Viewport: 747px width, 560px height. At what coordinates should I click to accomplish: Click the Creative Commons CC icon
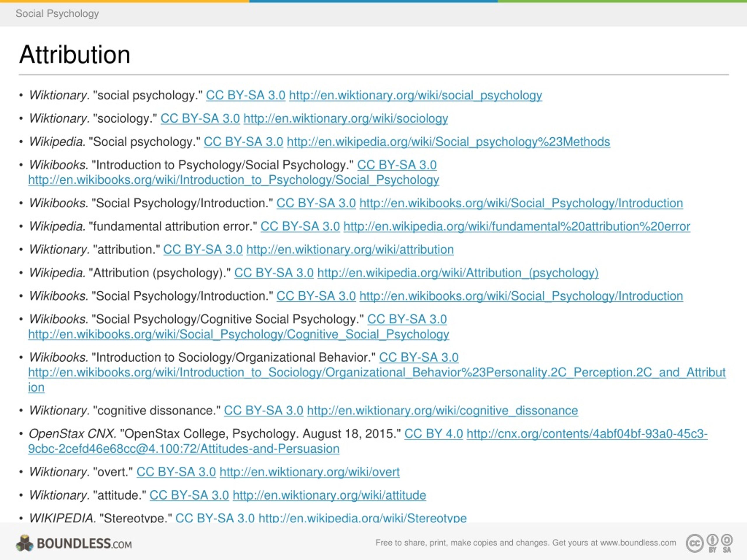pyautogui.click(x=694, y=543)
